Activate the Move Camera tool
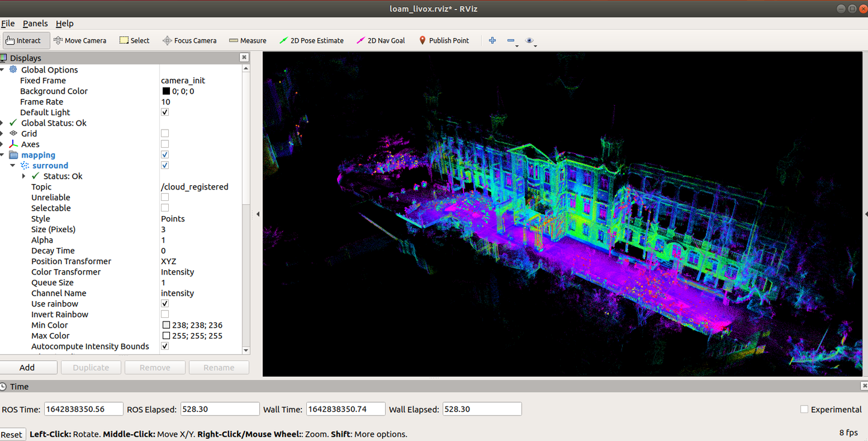The width and height of the screenshot is (868, 441). (x=80, y=40)
